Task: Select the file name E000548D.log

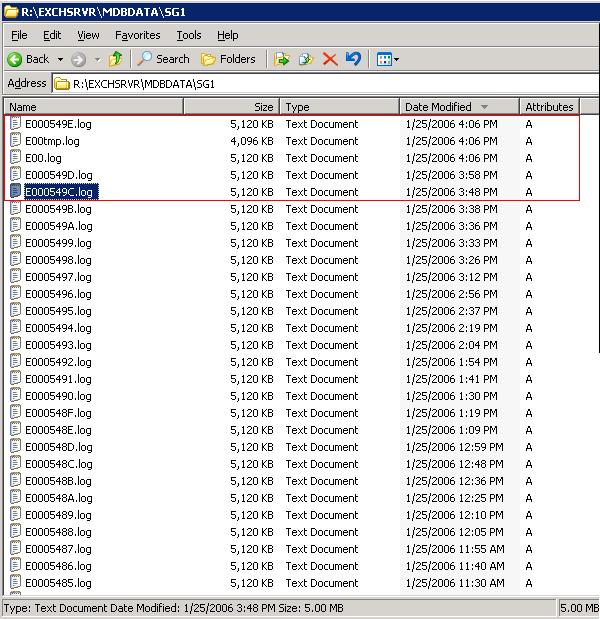Action: coord(59,447)
